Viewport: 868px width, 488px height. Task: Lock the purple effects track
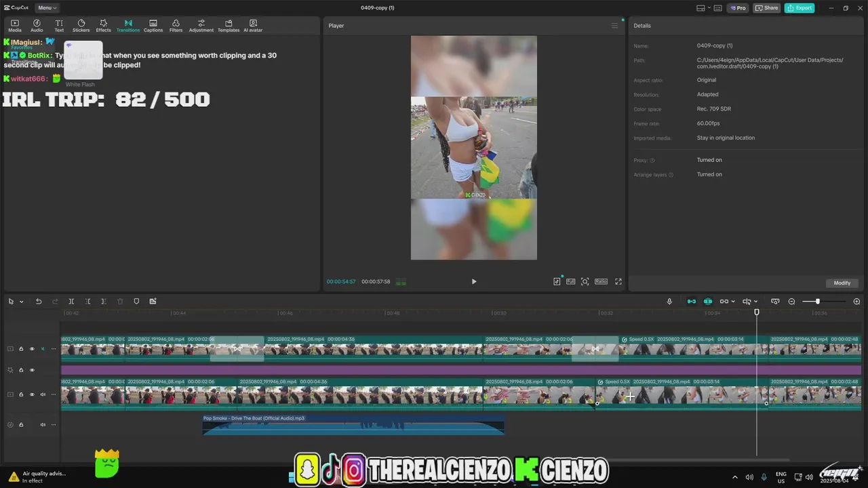click(x=21, y=370)
